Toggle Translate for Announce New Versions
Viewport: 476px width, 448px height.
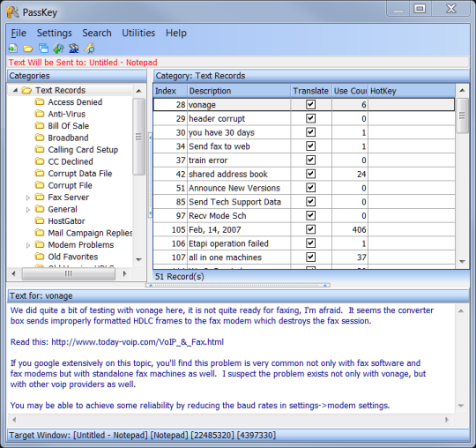click(310, 188)
